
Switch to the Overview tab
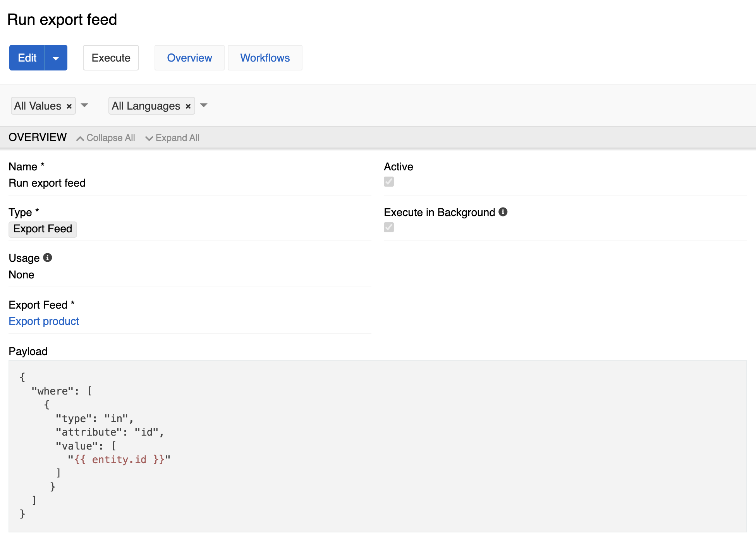[189, 58]
